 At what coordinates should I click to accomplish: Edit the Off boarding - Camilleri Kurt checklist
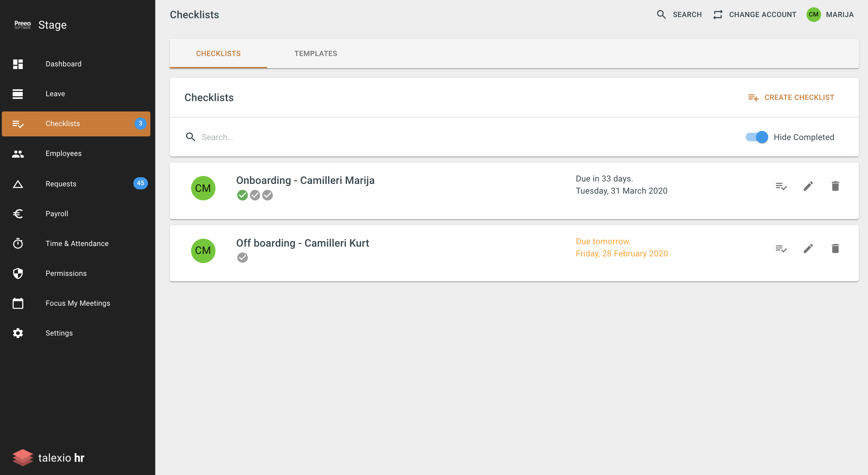tap(808, 249)
